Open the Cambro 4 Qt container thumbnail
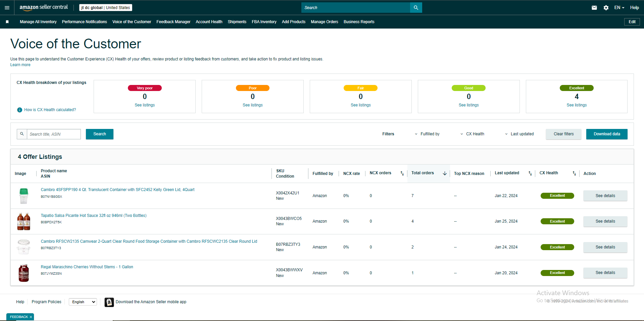This screenshot has height=321, width=644. (23, 196)
